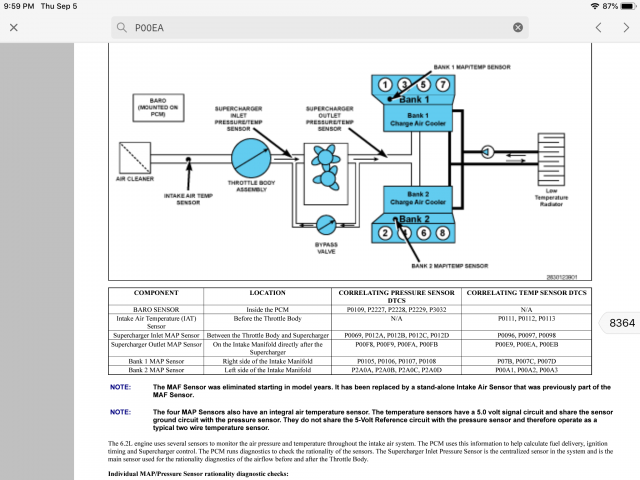Image resolution: width=640 pixels, height=480 pixels.
Task: Close the search bar with the X
Action: click(x=13, y=28)
